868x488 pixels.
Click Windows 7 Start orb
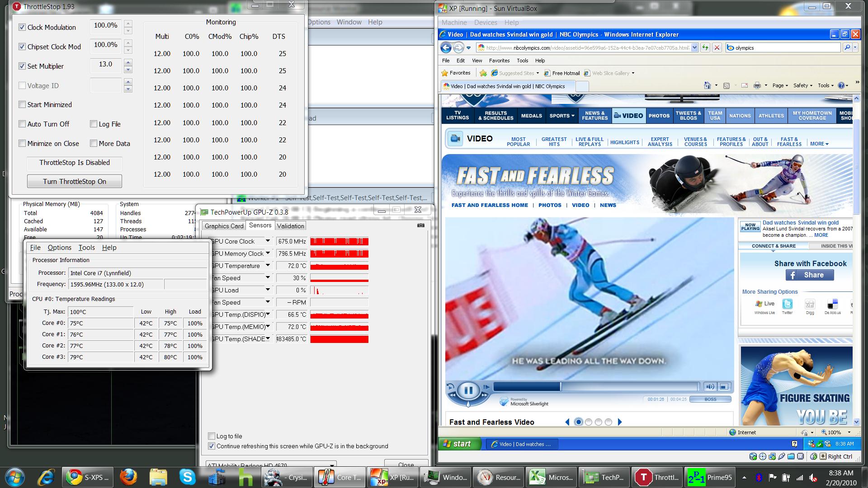tap(14, 477)
